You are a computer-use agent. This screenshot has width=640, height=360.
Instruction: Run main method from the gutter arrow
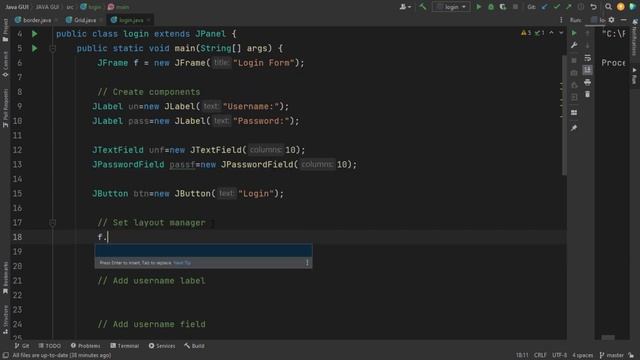point(35,49)
